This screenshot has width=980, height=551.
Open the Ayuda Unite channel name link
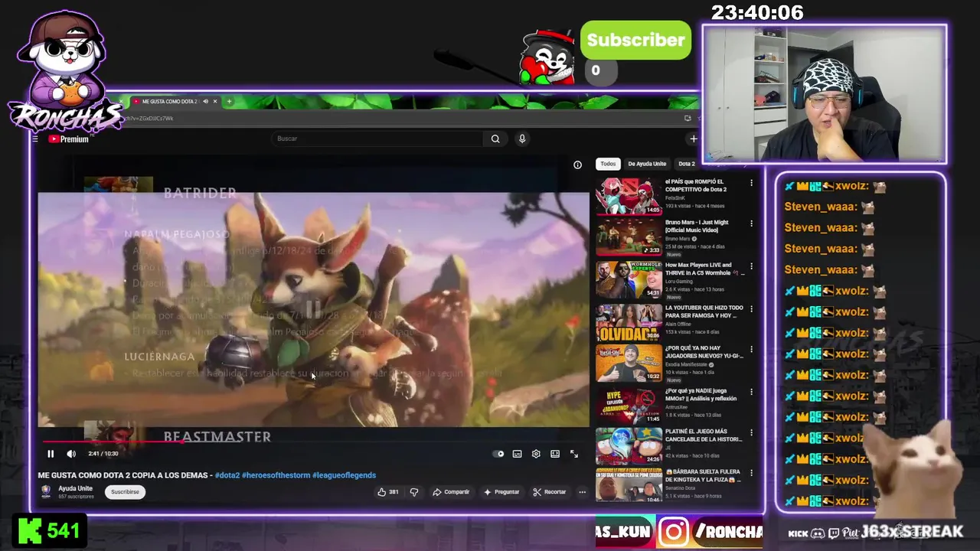pyautogui.click(x=76, y=488)
